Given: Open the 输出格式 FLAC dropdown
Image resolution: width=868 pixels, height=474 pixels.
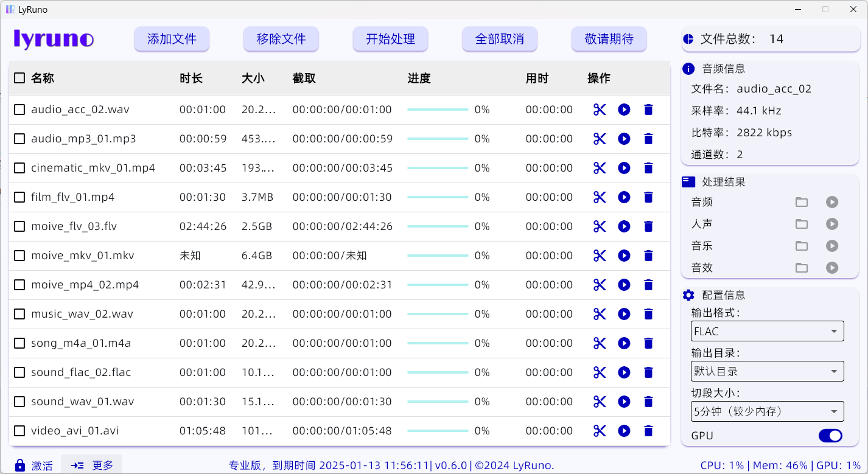Looking at the screenshot, I should (767, 331).
